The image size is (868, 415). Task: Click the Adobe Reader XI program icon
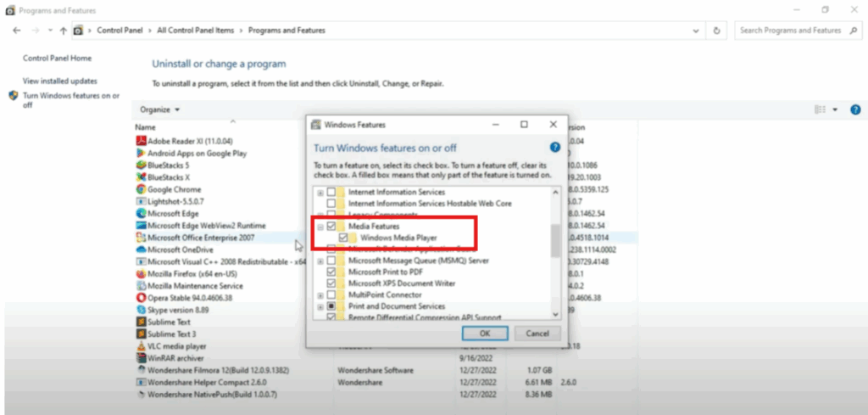click(x=141, y=141)
